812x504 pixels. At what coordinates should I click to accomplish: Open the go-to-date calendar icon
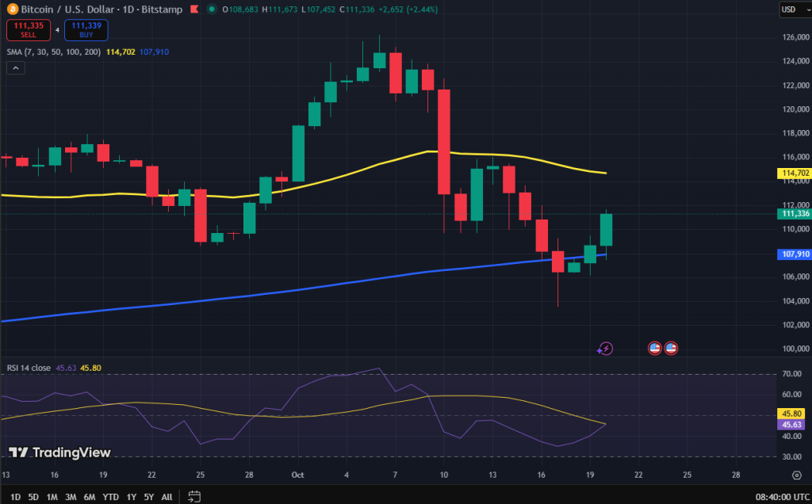coord(194,495)
